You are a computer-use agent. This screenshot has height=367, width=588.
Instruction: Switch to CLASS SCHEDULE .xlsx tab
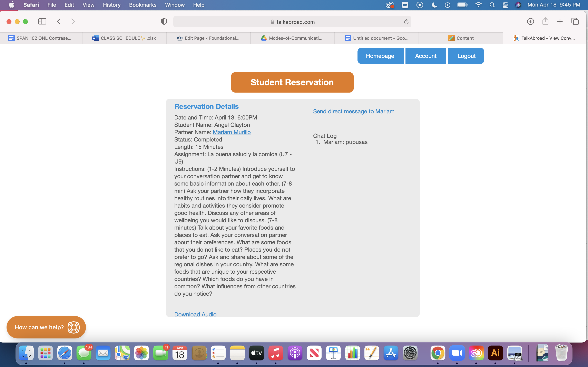coord(124,38)
